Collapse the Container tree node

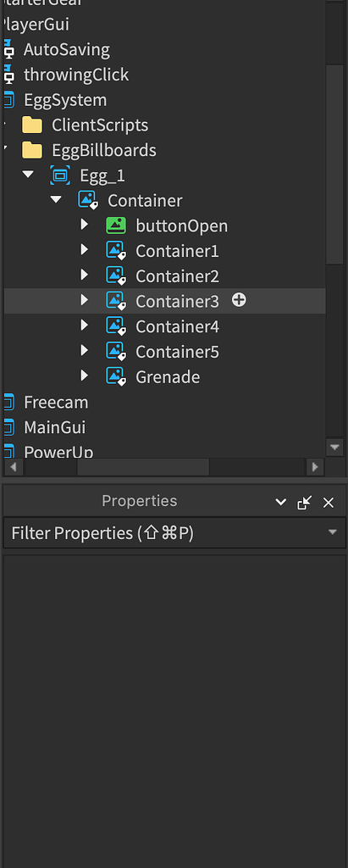[56, 199]
